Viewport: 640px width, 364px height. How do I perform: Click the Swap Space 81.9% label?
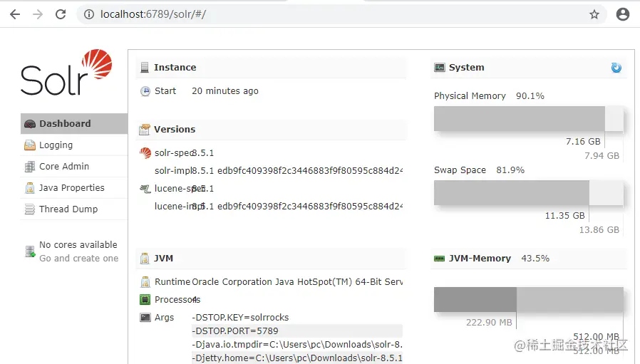pyautogui.click(x=479, y=170)
